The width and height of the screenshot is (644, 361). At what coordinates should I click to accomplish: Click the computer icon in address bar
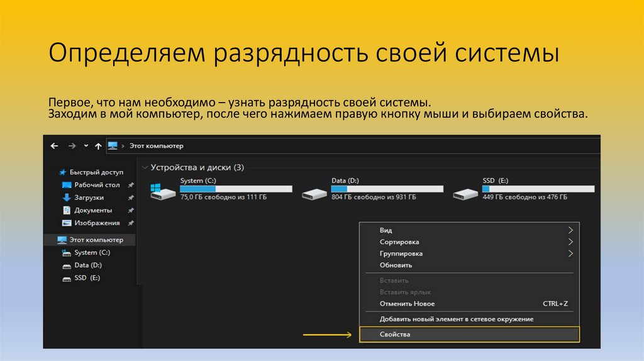[113, 145]
